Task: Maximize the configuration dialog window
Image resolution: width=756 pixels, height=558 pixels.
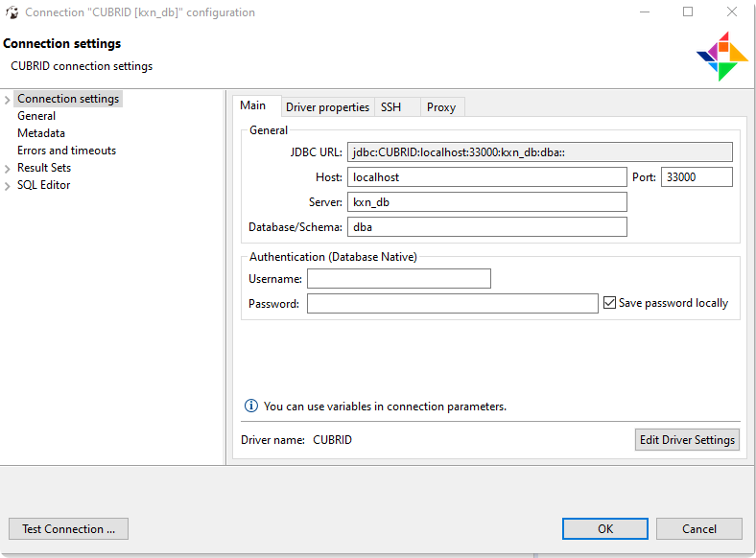Action: click(x=688, y=12)
